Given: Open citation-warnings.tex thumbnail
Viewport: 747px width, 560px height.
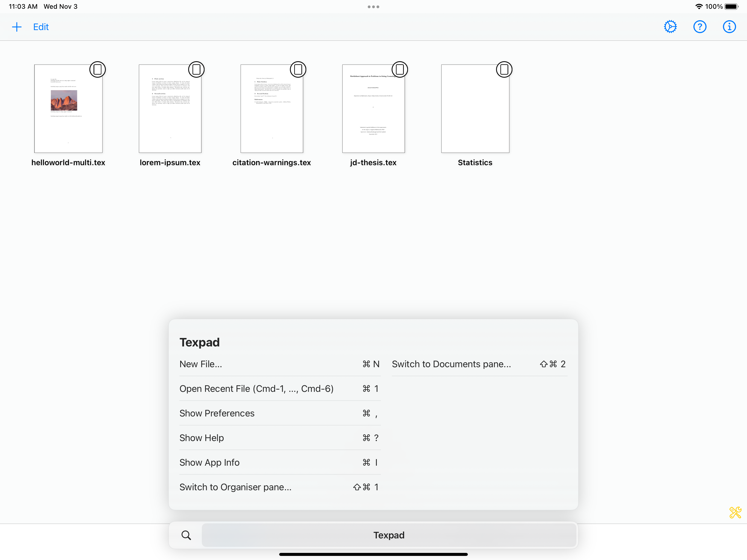Looking at the screenshot, I should (272, 109).
